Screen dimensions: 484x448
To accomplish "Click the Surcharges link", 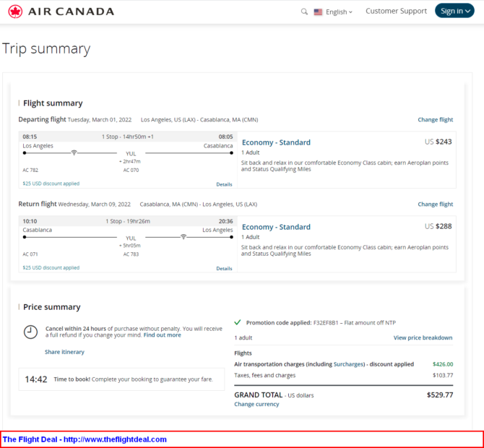I will coord(348,364).
